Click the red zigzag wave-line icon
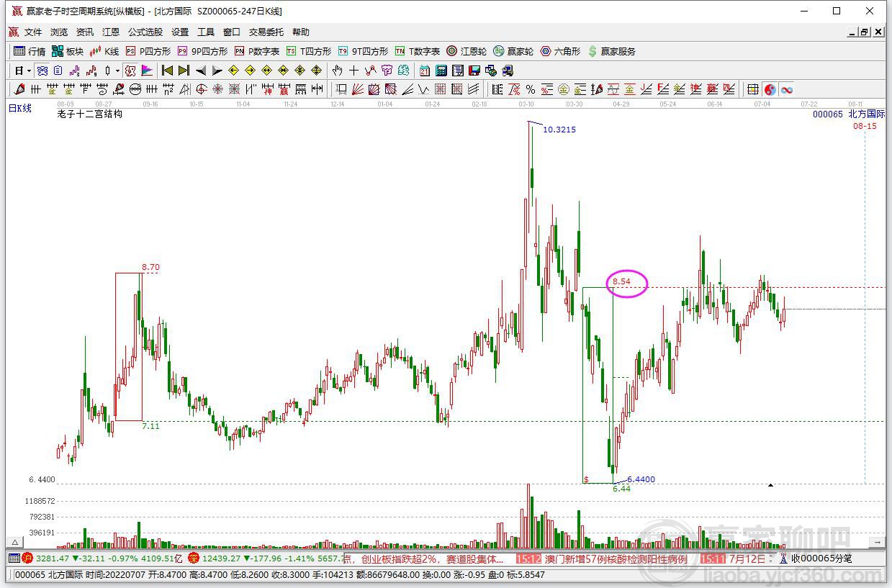 click(x=91, y=71)
